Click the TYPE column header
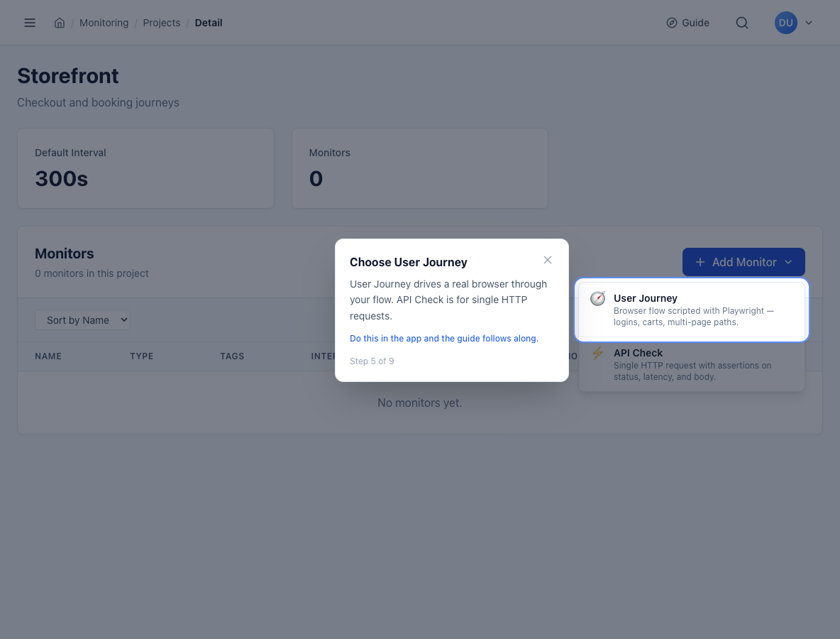Image resolution: width=840 pixels, height=639 pixels. [141, 356]
